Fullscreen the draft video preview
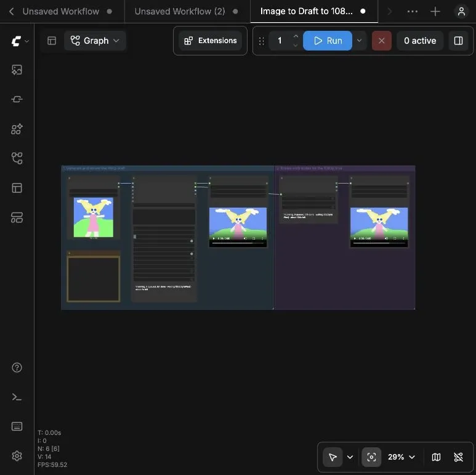This screenshot has width=476, height=475. pos(254,238)
